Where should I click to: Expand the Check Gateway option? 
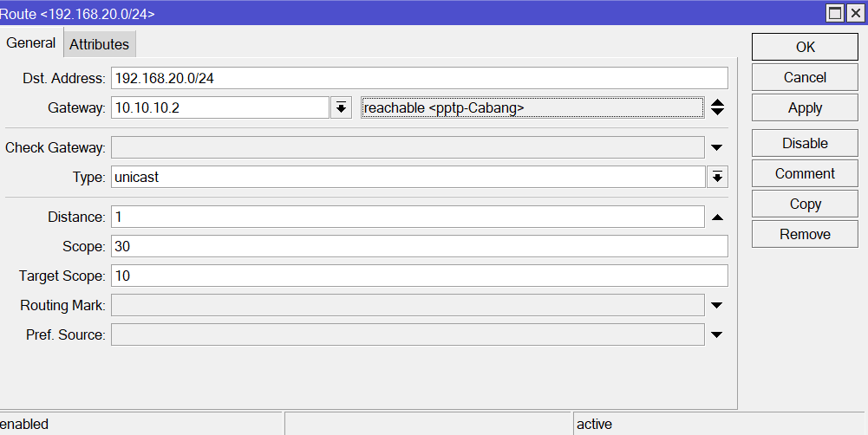click(717, 148)
